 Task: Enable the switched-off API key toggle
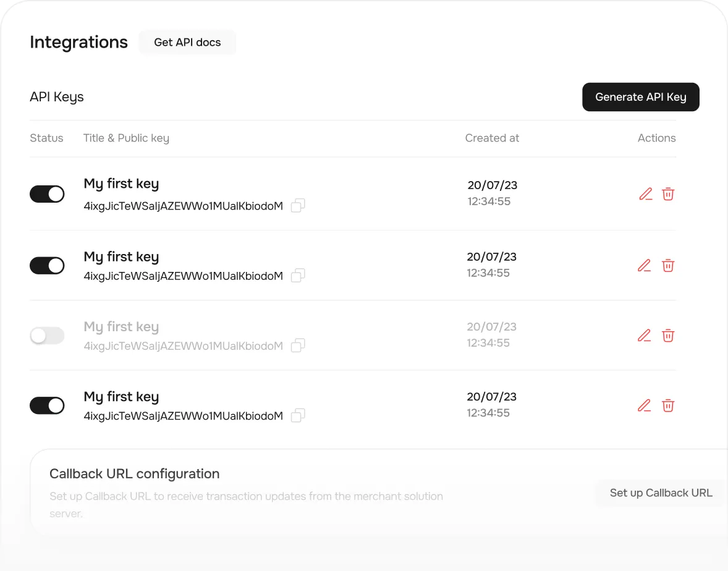click(x=48, y=336)
